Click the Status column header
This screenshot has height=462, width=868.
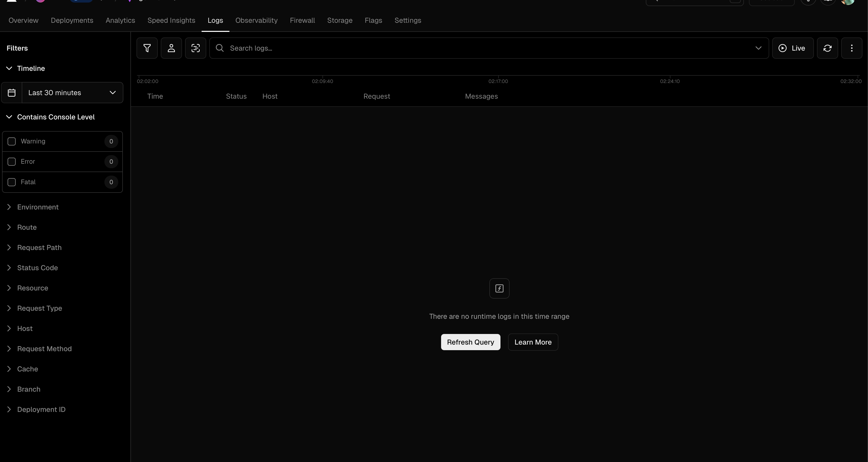236,96
